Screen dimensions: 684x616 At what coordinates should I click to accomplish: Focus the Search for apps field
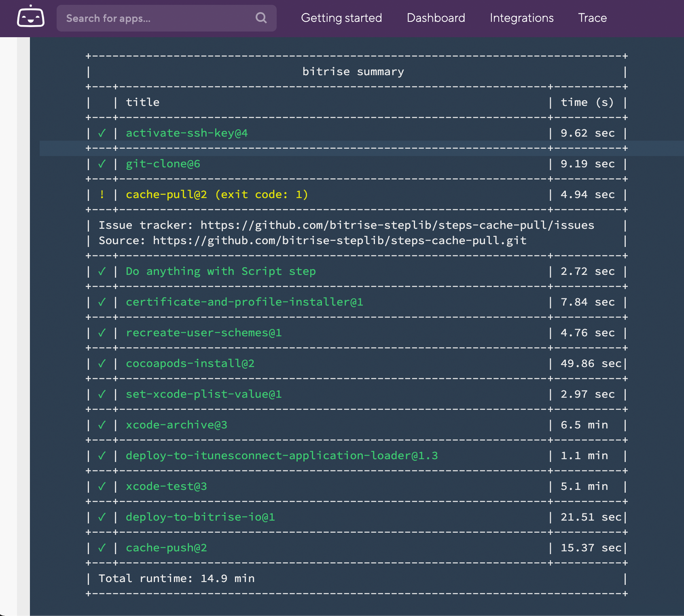[167, 18]
